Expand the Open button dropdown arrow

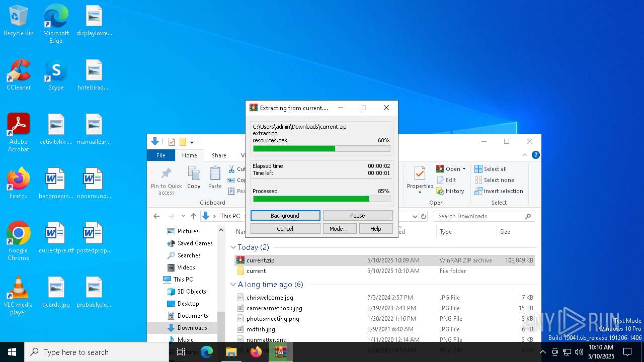point(464,169)
